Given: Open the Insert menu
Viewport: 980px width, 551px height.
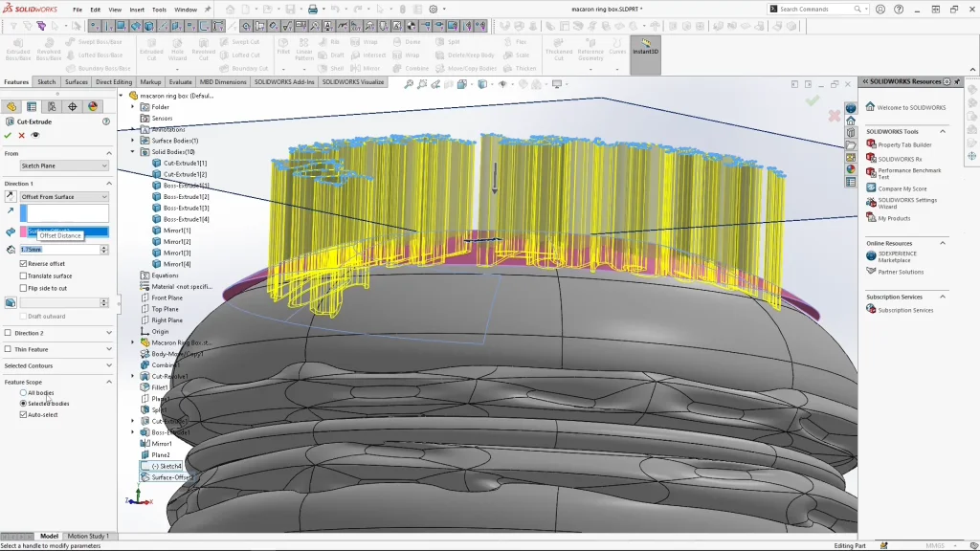Looking at the screenshot, I should (137, 10).
